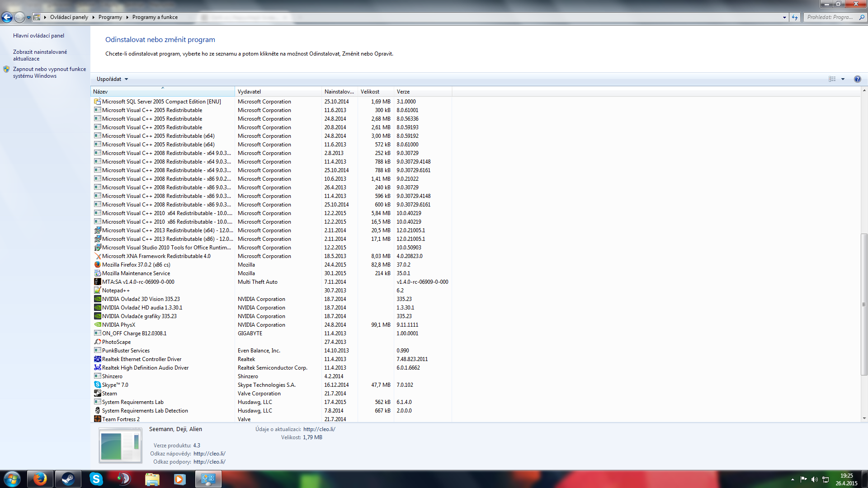Click the refresh button in address bar
The width and height of the screenshot is (868, 488).
[795, 17]
